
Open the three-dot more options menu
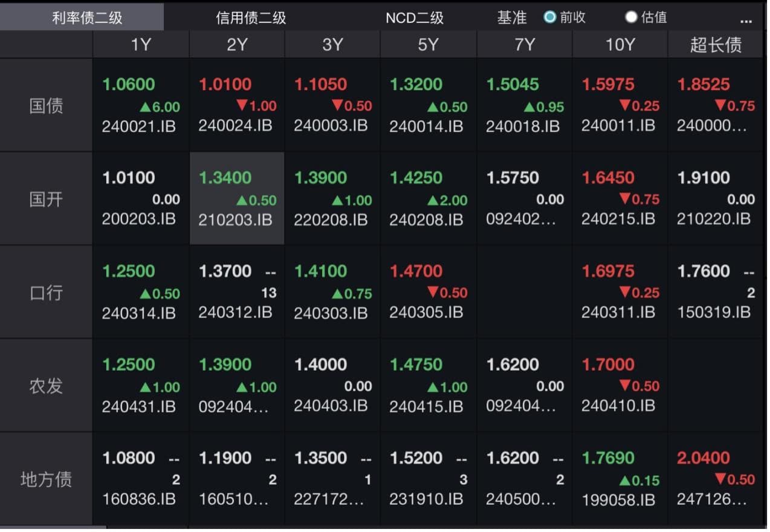coord(746,20)
